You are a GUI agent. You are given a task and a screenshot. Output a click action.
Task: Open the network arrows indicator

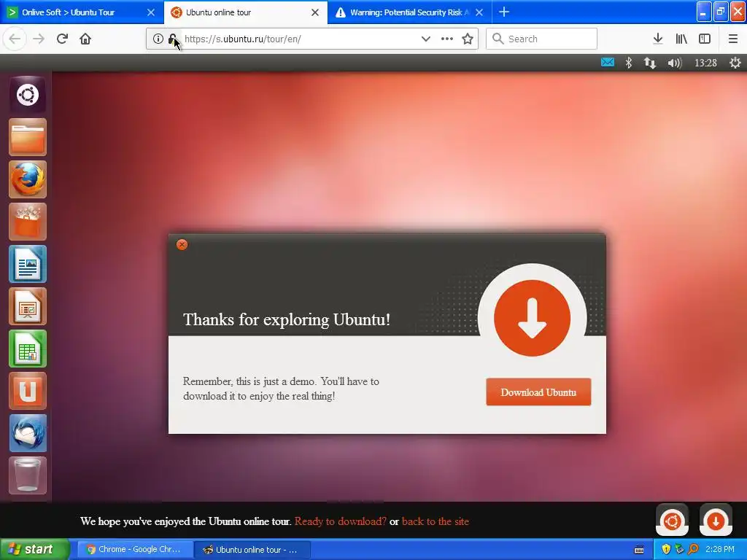coord(650,63)
